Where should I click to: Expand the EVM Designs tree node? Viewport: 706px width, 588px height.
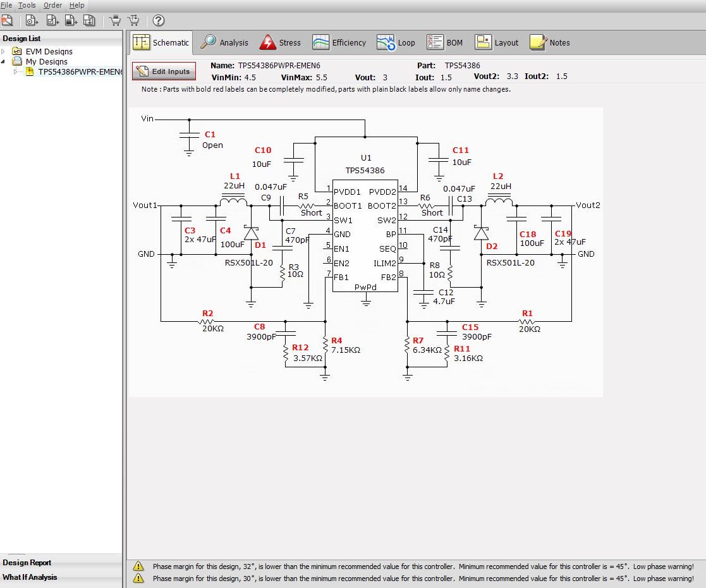tap(4, 51)
